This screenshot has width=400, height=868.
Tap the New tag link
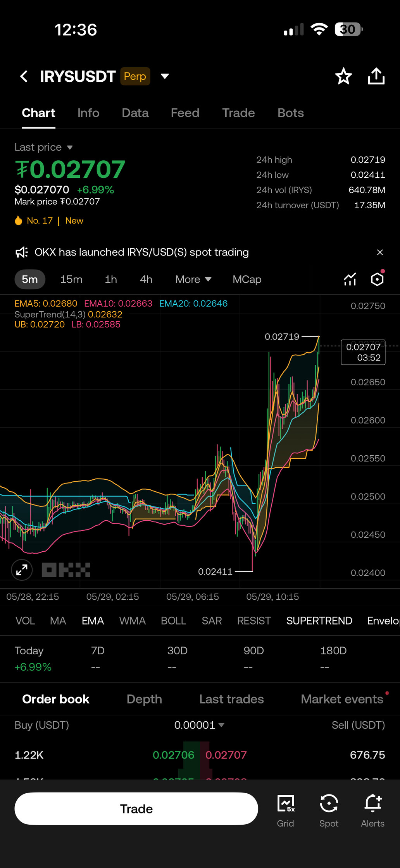74,221
